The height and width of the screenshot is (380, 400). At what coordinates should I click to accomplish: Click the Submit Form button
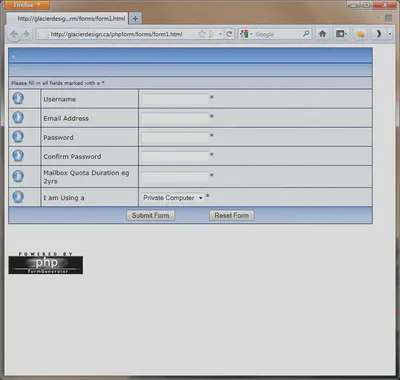coord(151,215)
